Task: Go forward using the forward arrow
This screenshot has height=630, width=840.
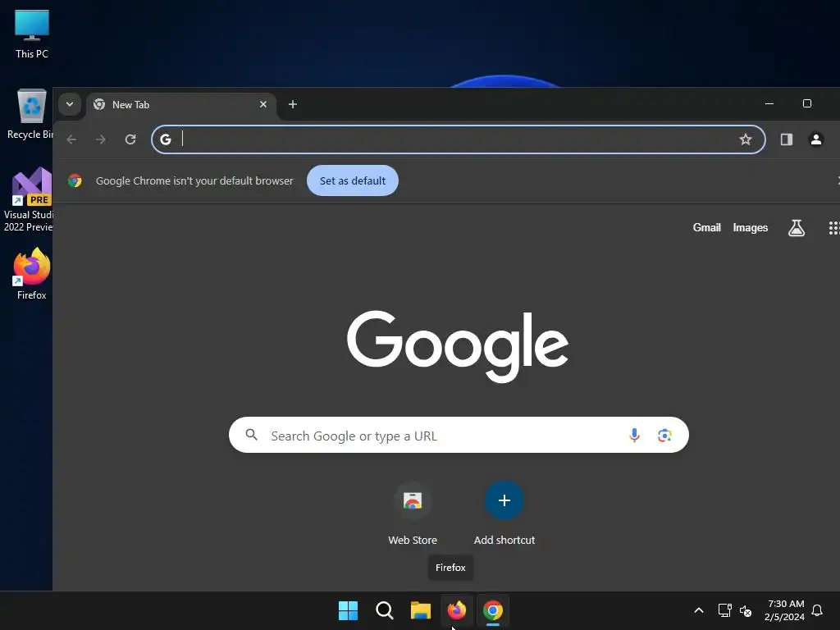Action: [101, 139]
